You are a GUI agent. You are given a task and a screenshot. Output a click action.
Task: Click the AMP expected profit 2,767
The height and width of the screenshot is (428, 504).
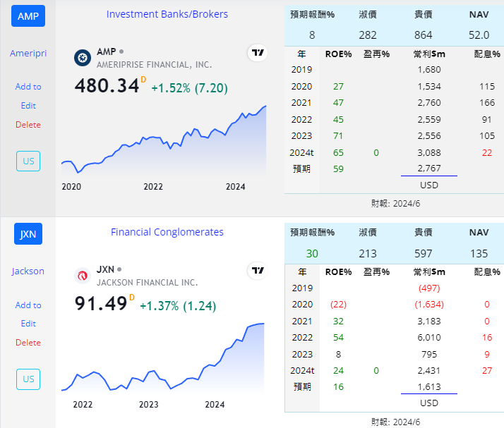pyautogui.click(x=429, y=169)
